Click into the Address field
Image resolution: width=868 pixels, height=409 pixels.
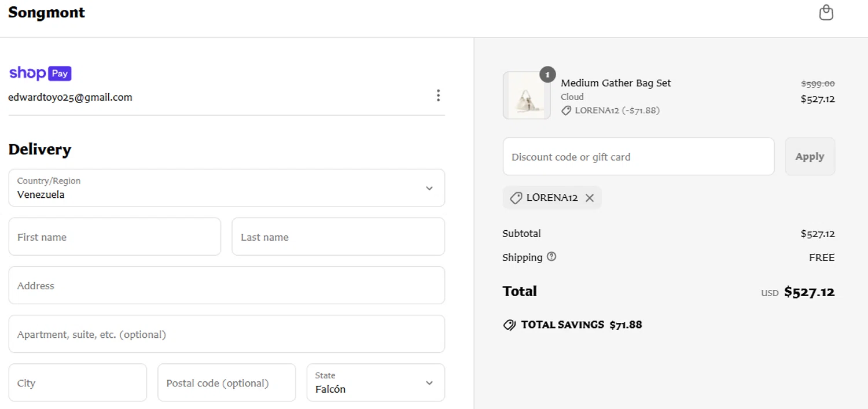(226, 285)
